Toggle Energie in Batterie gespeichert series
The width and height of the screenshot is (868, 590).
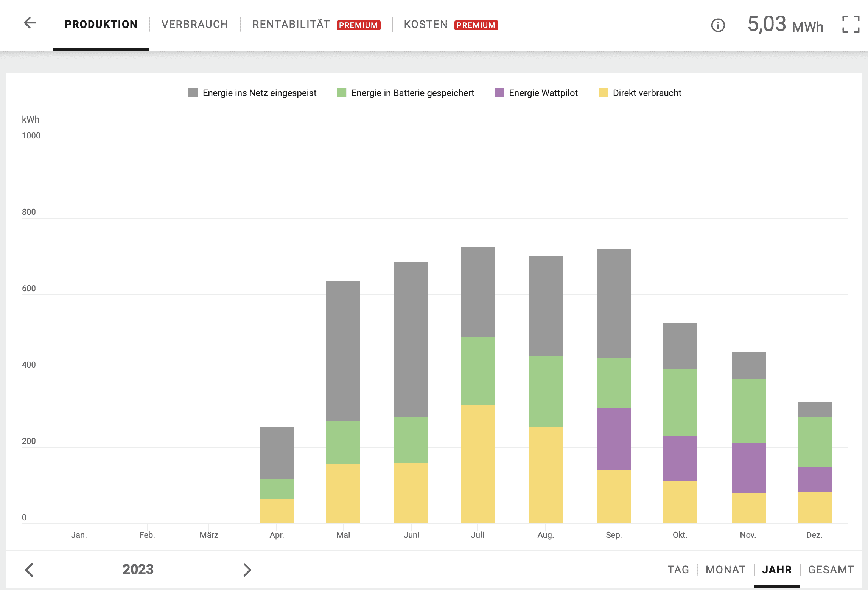[405, 93]
